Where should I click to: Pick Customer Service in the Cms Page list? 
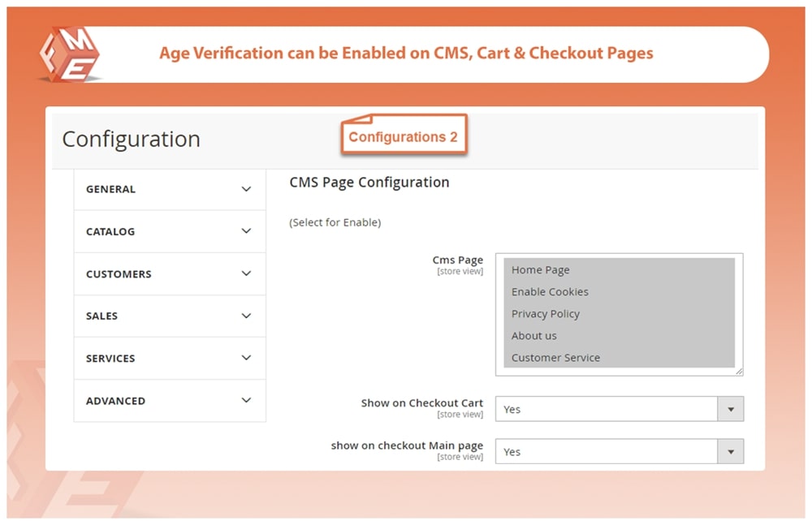555,357
